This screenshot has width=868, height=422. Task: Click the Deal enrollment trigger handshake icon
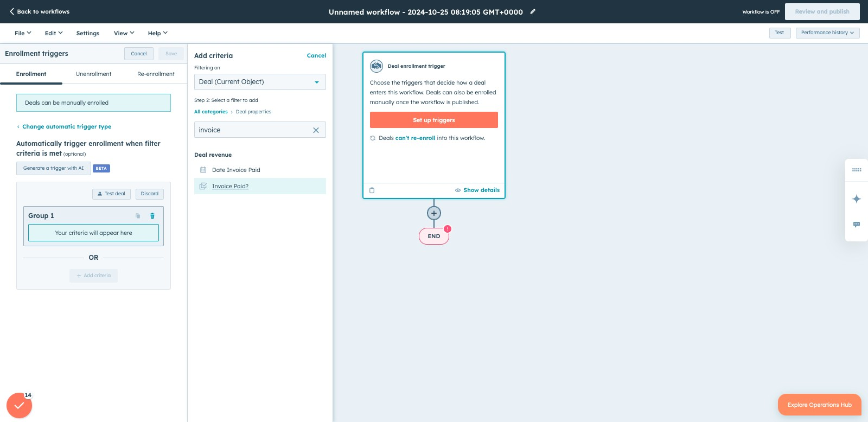point(376,66)
